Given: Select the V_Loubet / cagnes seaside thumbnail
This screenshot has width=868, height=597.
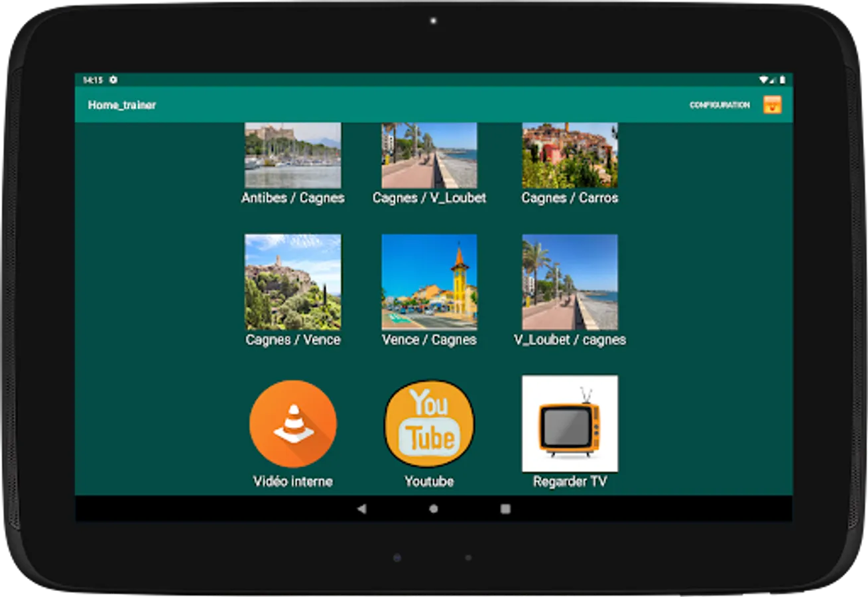Looking at the screenshot, I should pyautogui.click(x=570, y=282).
